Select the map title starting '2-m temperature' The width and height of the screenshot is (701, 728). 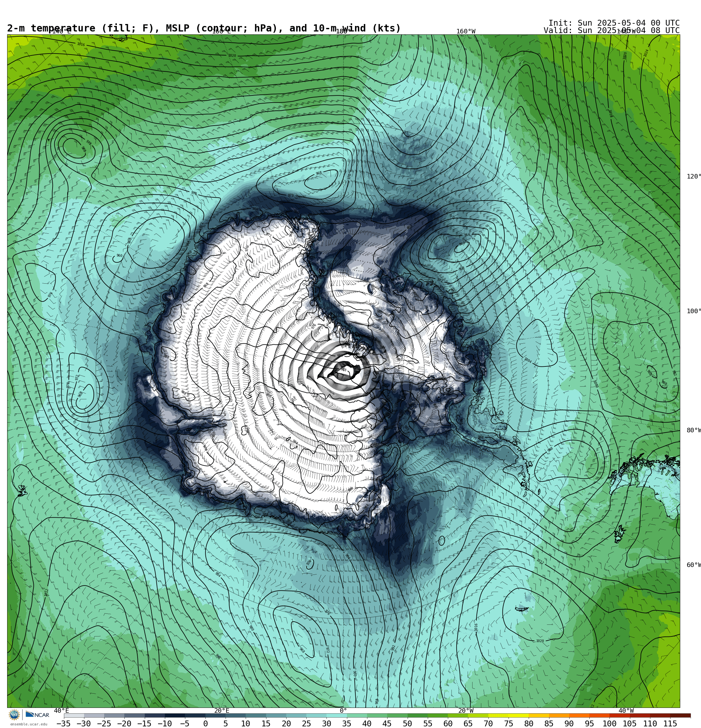click(x=204, y=28)
